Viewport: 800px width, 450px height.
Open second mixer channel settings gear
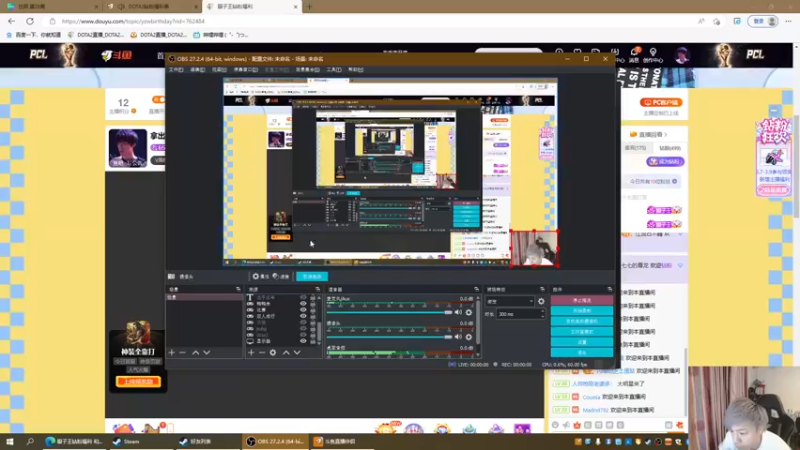(469, 337)
